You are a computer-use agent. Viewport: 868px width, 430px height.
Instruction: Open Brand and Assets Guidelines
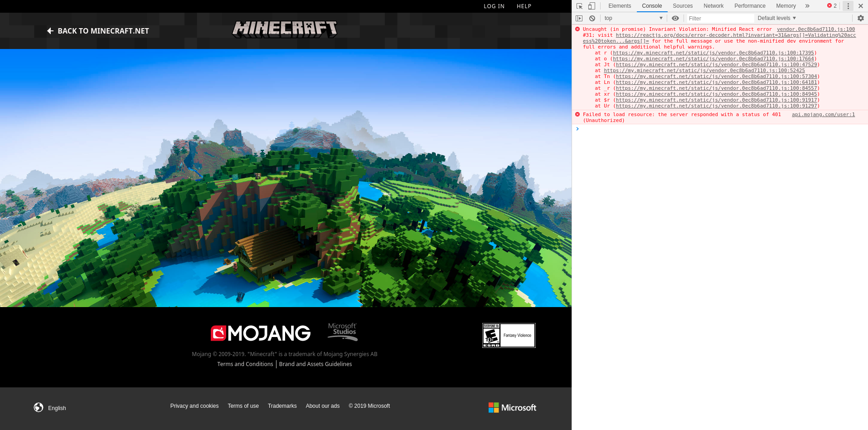coord(315,364)
